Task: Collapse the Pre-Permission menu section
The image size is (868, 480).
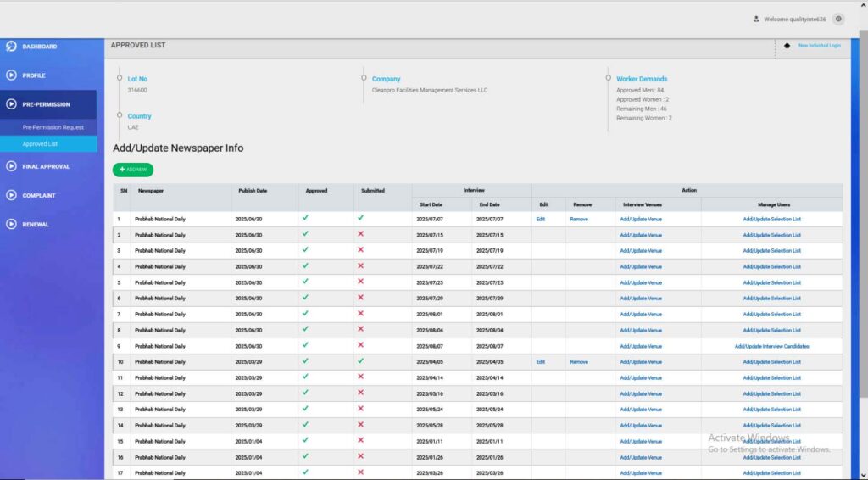Action: point(47,104)
